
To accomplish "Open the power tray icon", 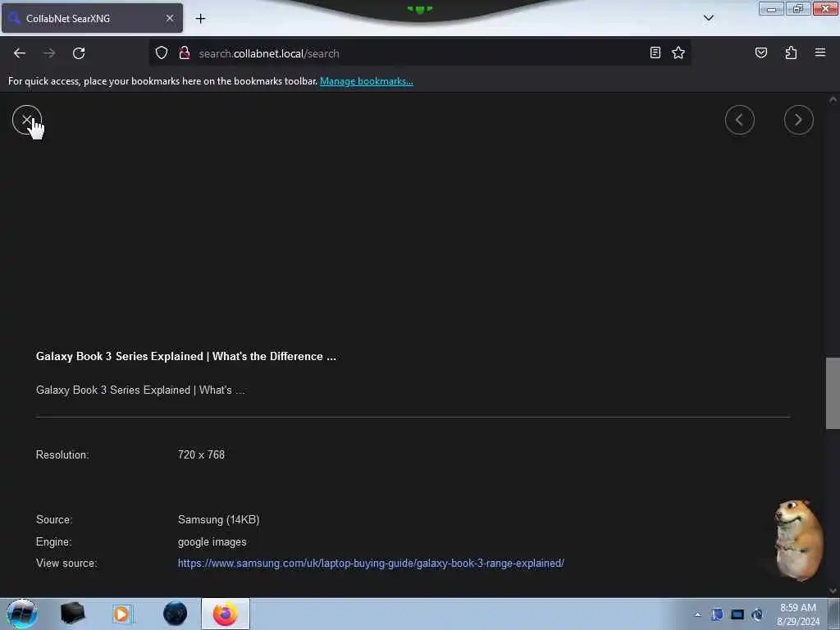I will click(x=757, y=614).
